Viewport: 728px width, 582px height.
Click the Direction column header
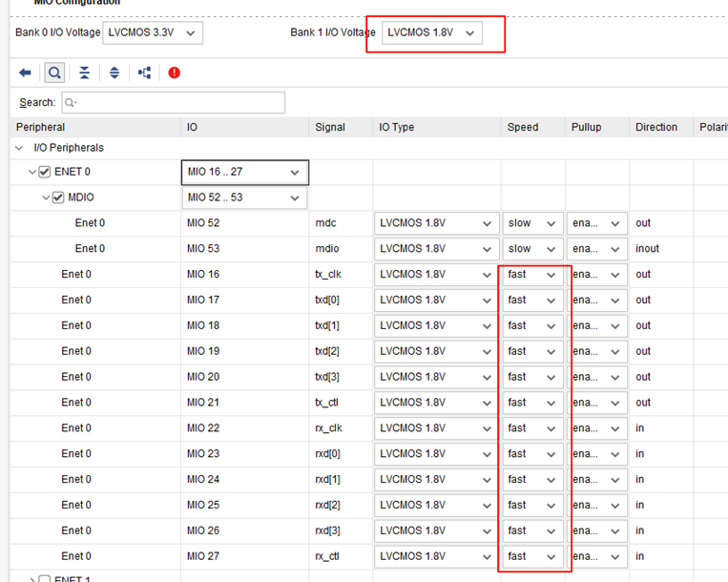point(661,127)
